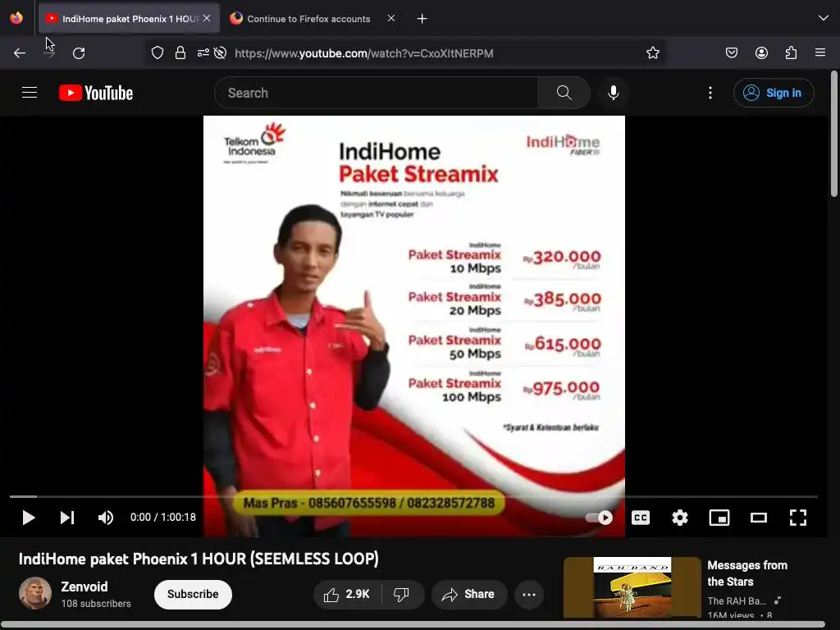Screen dimensions: 840x630
Task: Play the video
Action: [x=29, y=518]
